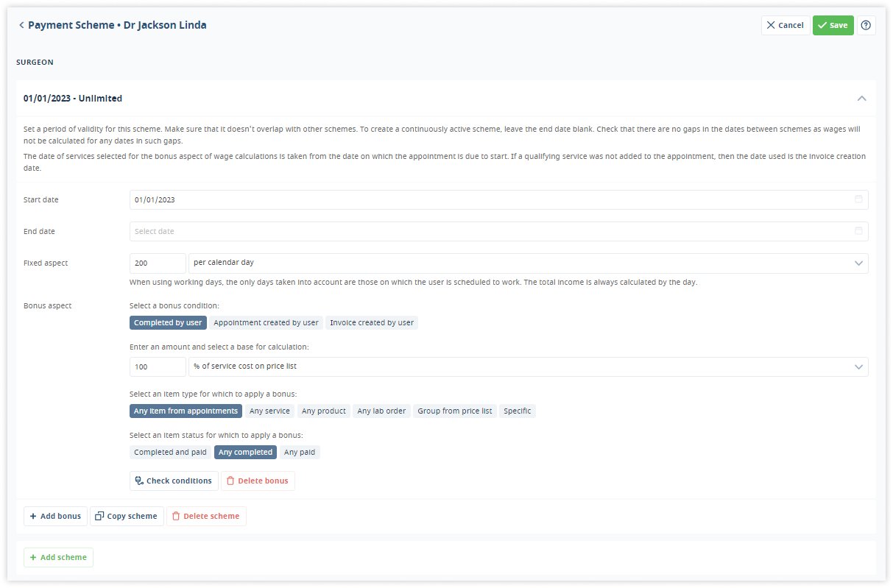Open the End date calendar picker icon

coord(858,230)
